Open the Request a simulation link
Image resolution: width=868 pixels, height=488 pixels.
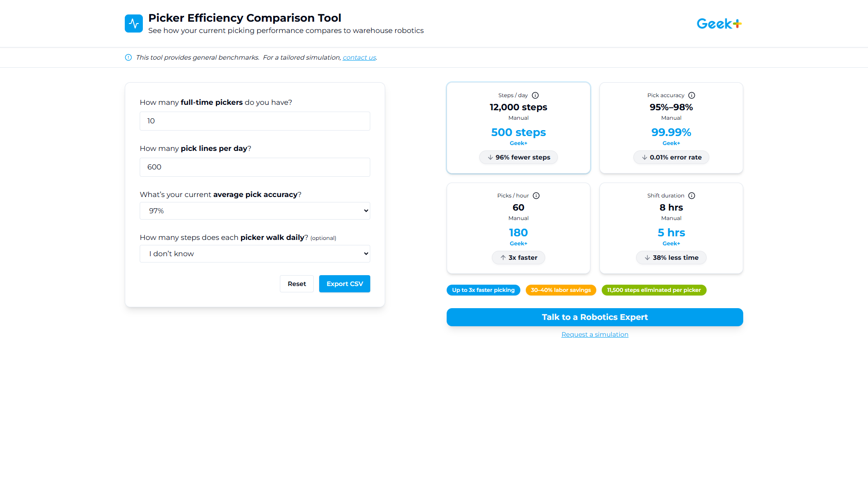[x=594, y=334]
